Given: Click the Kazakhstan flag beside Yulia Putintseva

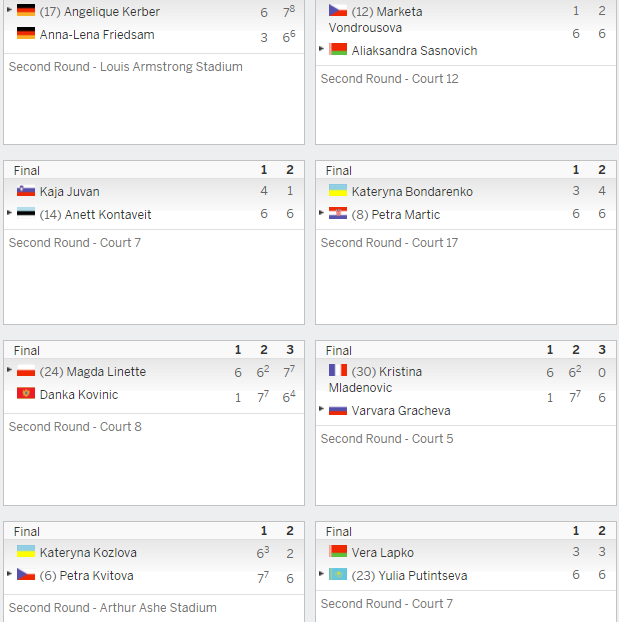Looking at the screenshot, I should coord(338,574).
